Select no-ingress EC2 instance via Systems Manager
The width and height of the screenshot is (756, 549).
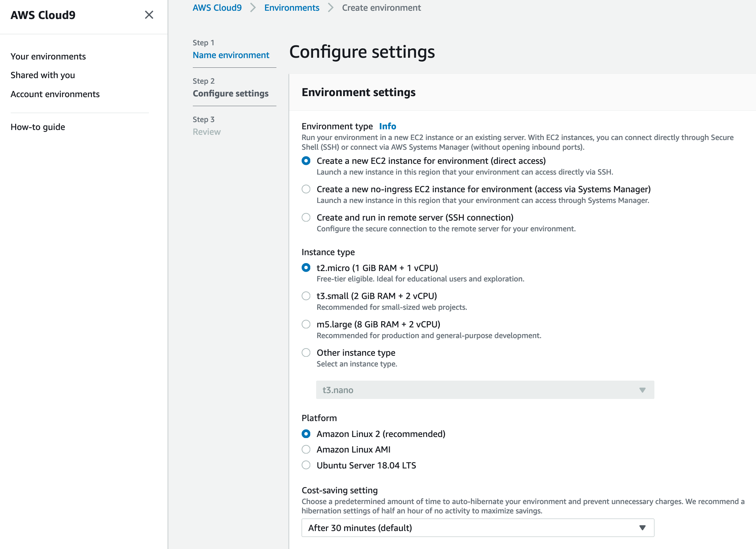(306, 189)
